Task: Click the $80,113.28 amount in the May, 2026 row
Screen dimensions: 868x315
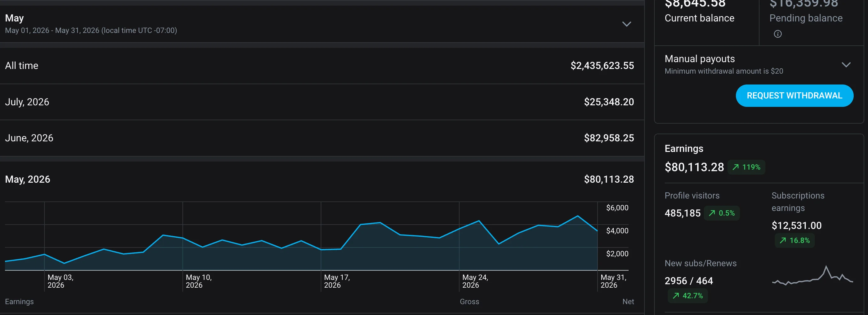Action: (x=609, y=179)
